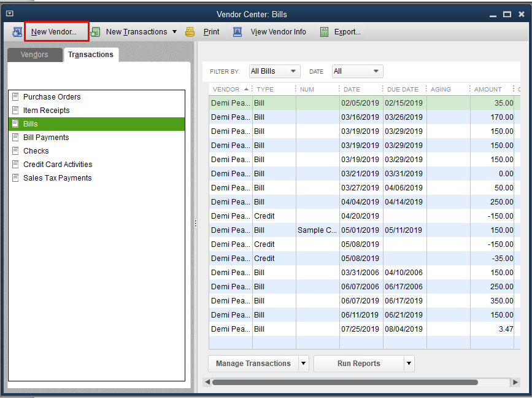Select Bill Payments in the list
532x398 pixels.
(97, 138)
